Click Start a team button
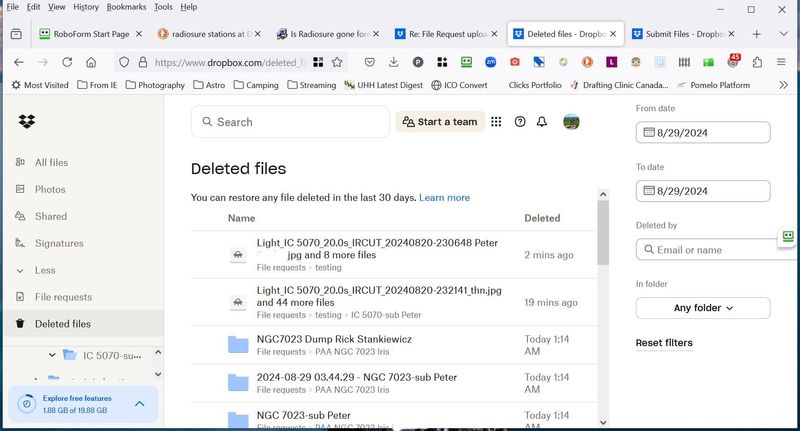 point(440,121)
